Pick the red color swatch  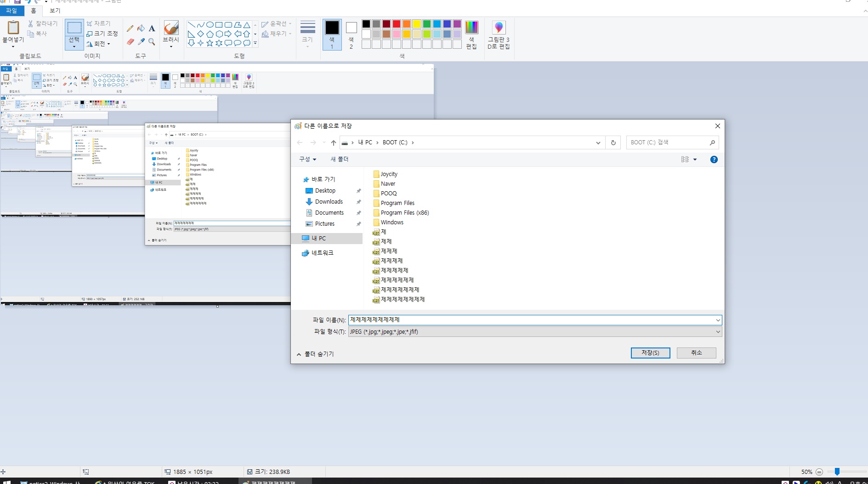click(397, 24)
